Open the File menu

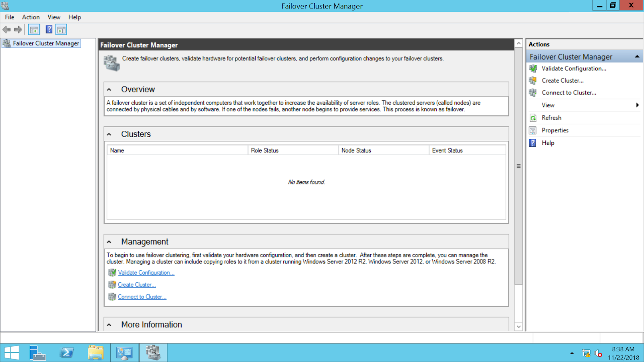(x=10, y=17)
